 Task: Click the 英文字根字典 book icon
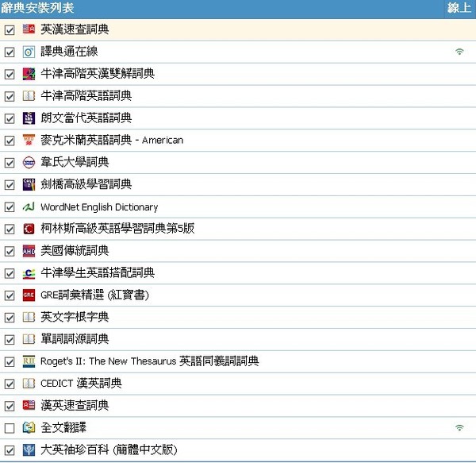[29, 317]
